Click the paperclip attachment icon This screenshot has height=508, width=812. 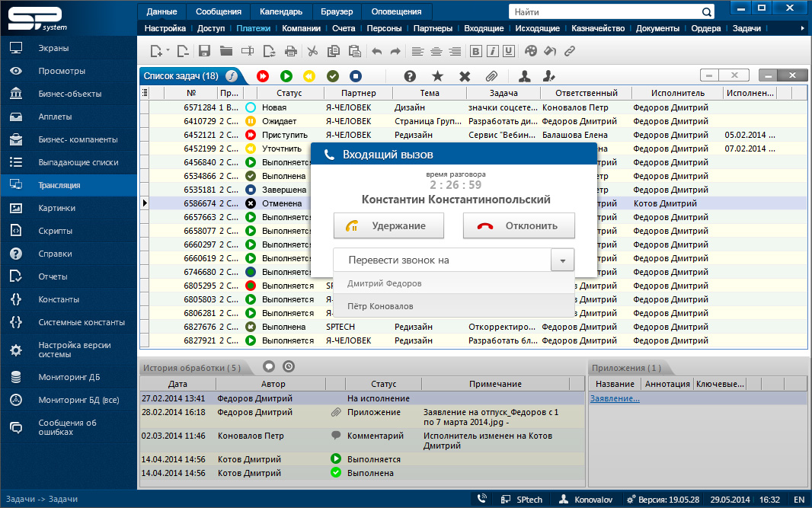[491, 76]
